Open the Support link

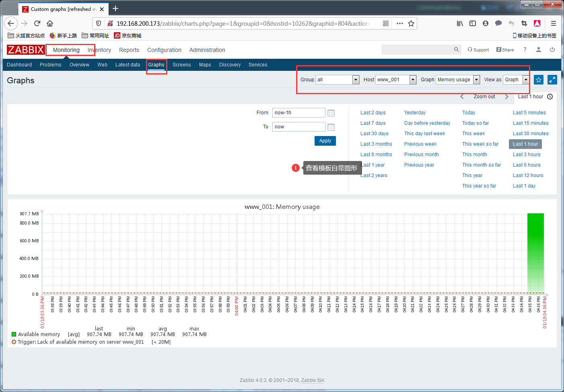pyautogui.click(x=478, y=50)
